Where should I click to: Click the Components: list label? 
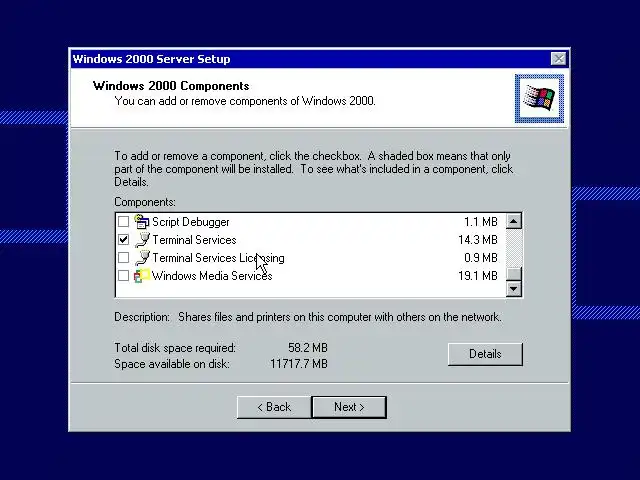click(145, 202)
